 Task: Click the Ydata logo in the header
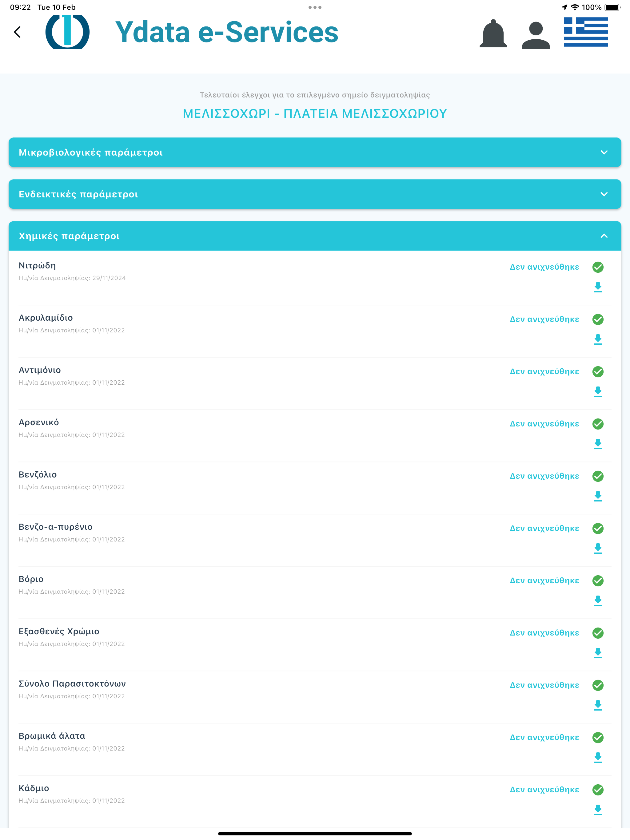(x=67, y=32)
